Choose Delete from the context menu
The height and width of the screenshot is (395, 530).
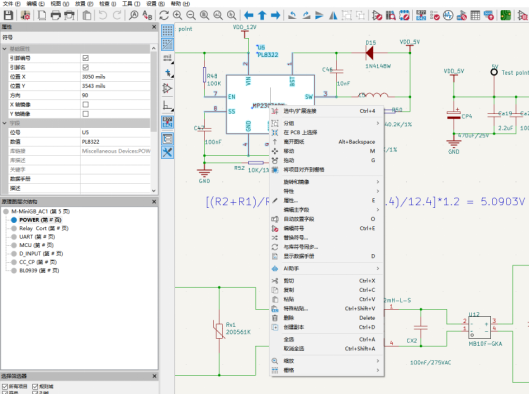tap(327, 318)
